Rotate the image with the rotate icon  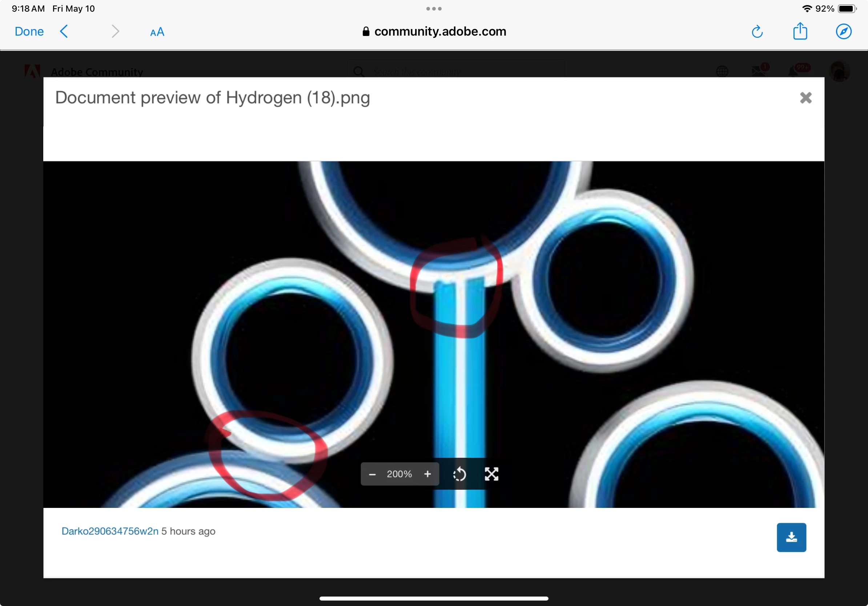click(x=459, y=474)
